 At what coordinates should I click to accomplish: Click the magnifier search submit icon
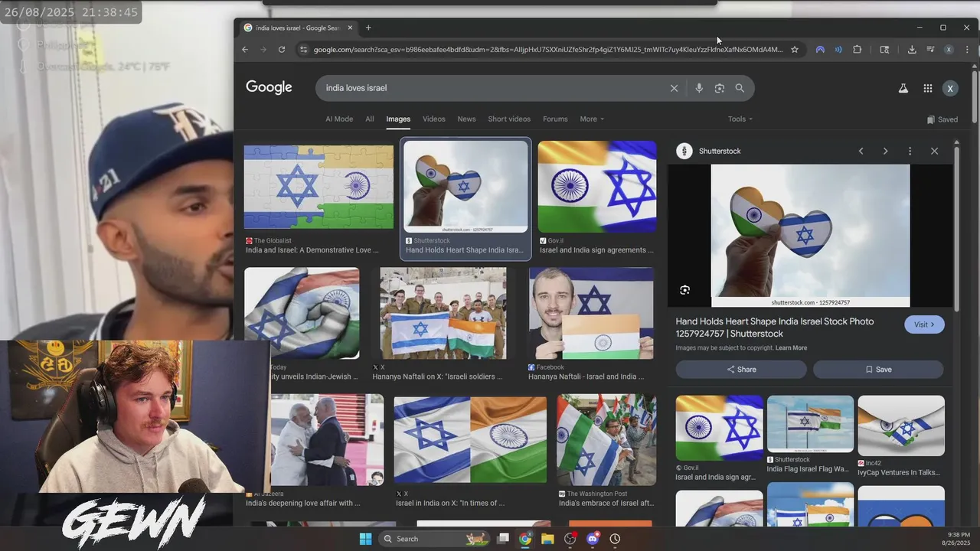click(740, 88)
